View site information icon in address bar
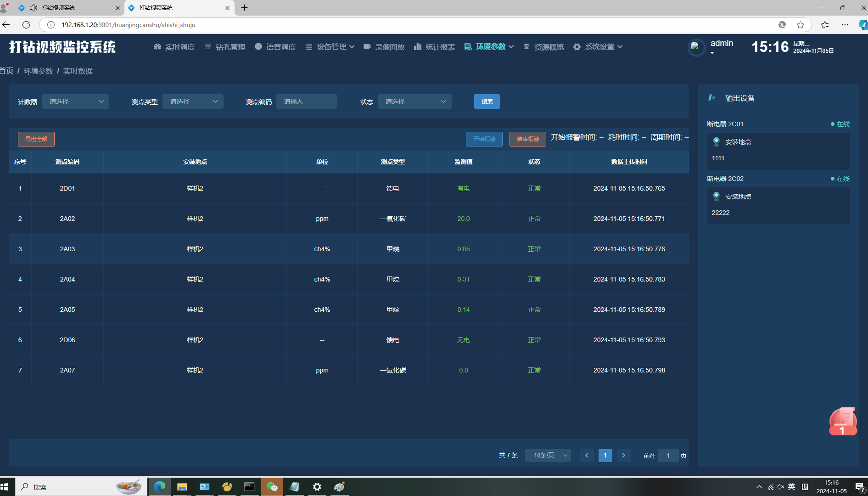The width and height of the screenshot is (868, 496). coord(51,25)
